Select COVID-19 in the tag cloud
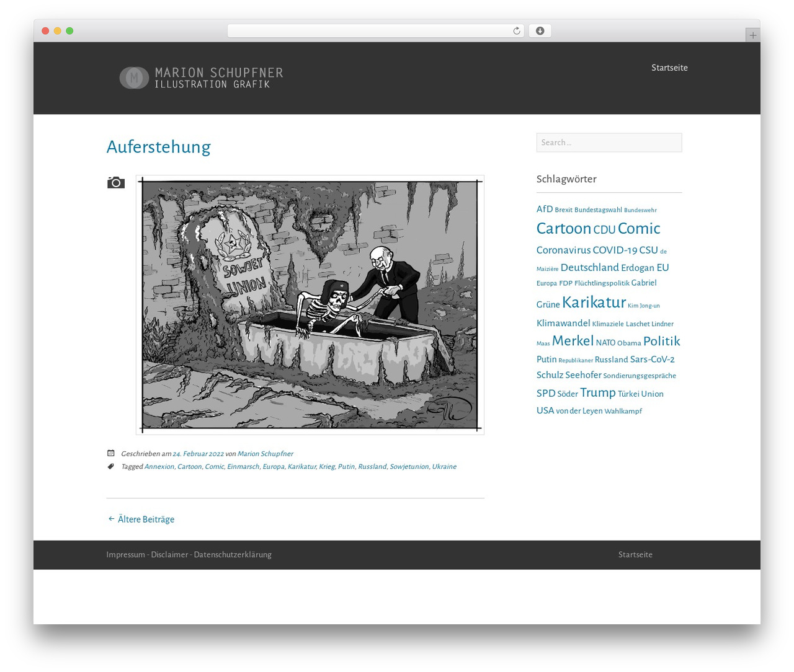 615,250
